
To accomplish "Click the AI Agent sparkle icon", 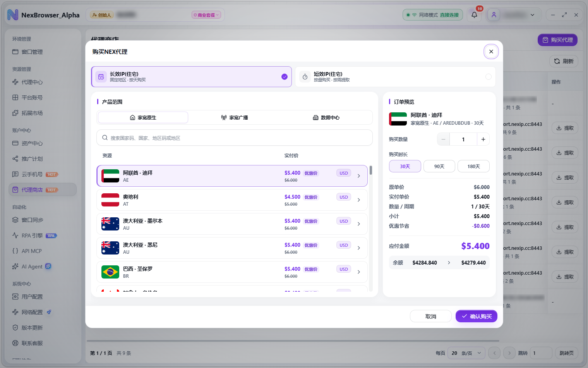I will coord(15,267).
